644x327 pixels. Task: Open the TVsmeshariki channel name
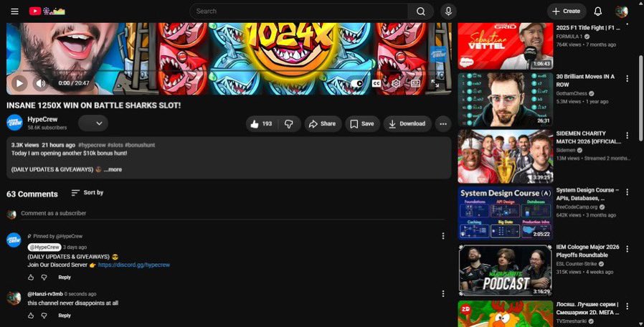(572, 321)
